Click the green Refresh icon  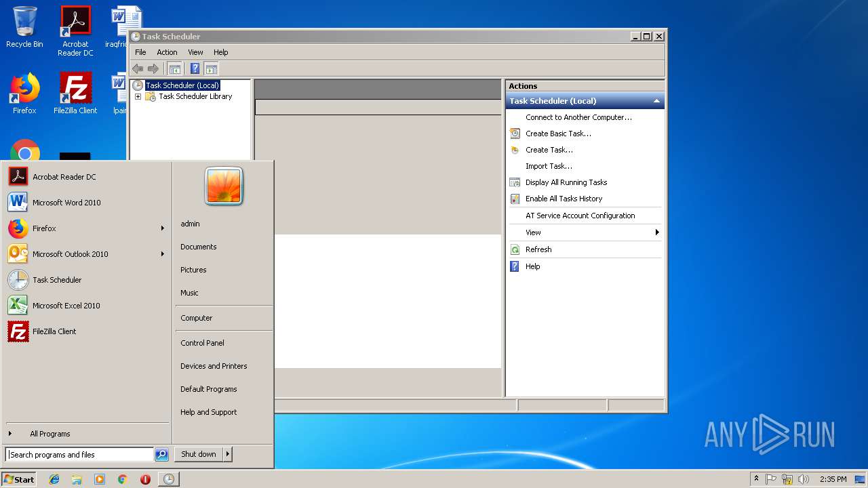[x=515, y=249]
